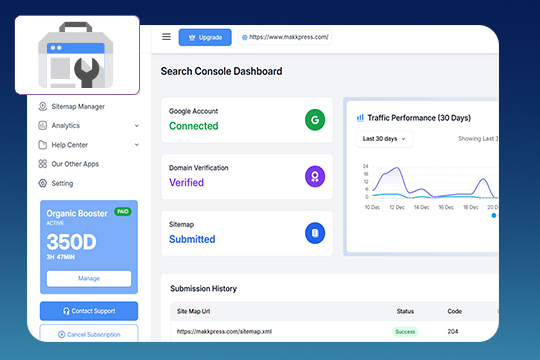This screenshot has height=360, width=540.
Task: Open Sitemap Manager in the sidebar
Action: [78, 106]
